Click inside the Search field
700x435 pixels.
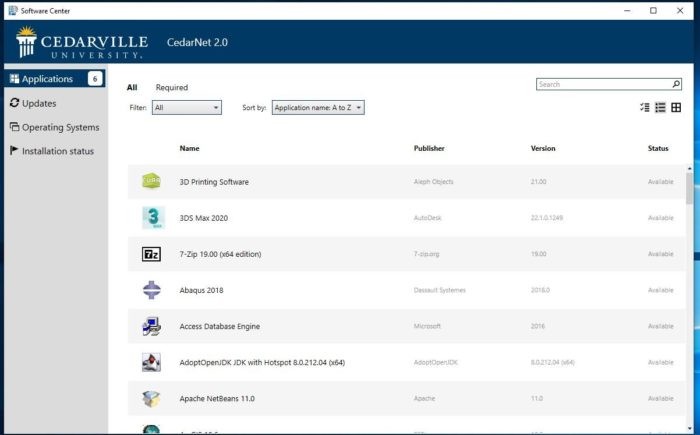pyautogui.click(x=603, y=84)
